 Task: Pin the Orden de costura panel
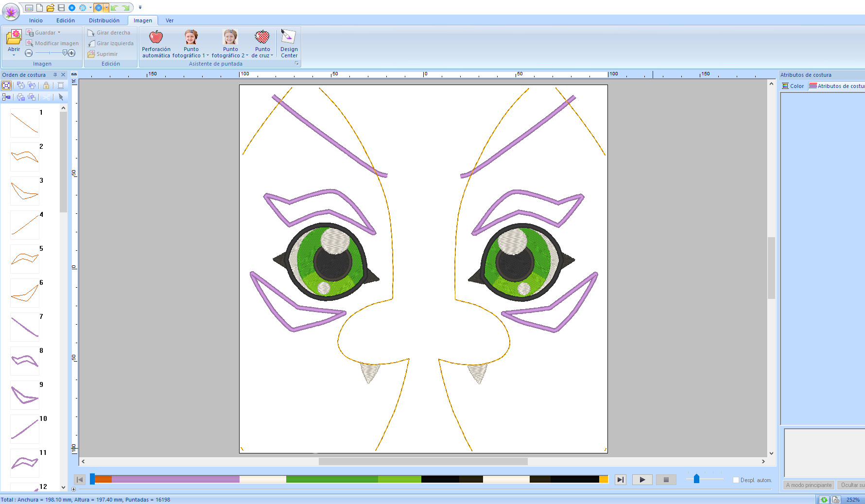(55, 75)
